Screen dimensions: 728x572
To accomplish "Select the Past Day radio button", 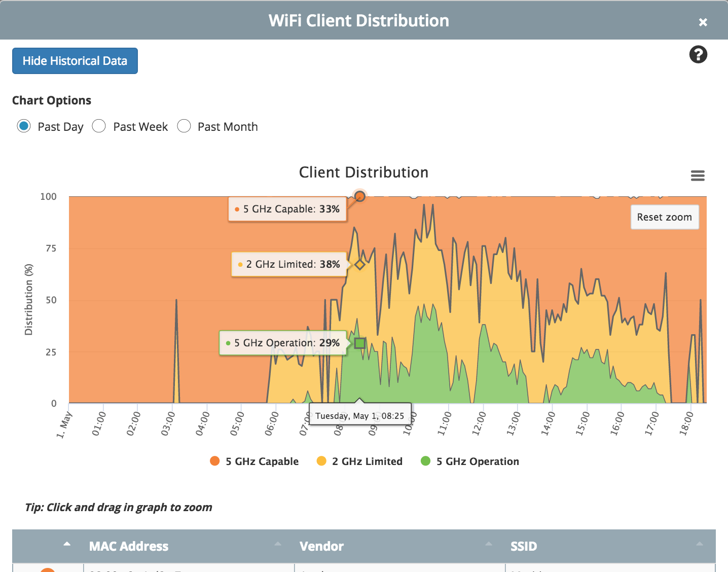I will (x=24, y=126).
